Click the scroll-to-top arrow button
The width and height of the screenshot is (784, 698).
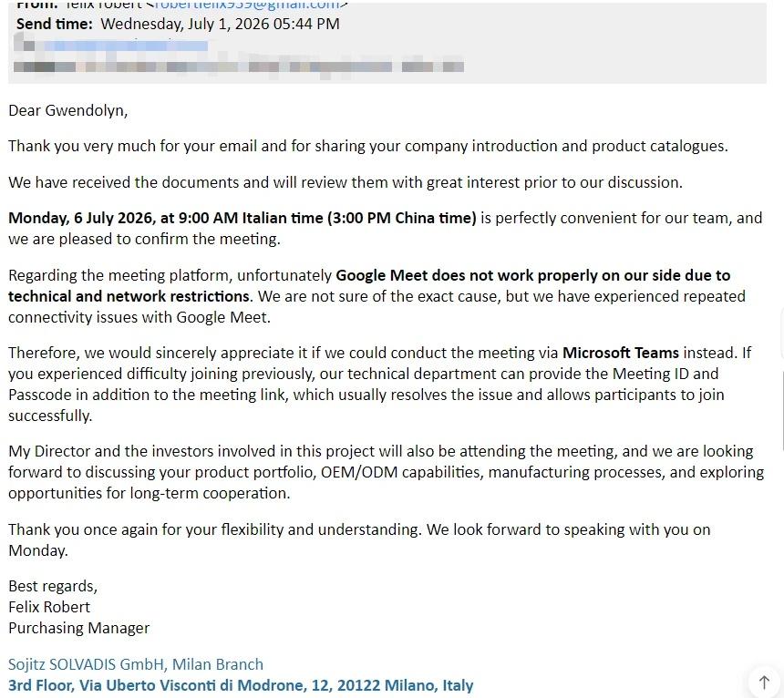(765, 682)
